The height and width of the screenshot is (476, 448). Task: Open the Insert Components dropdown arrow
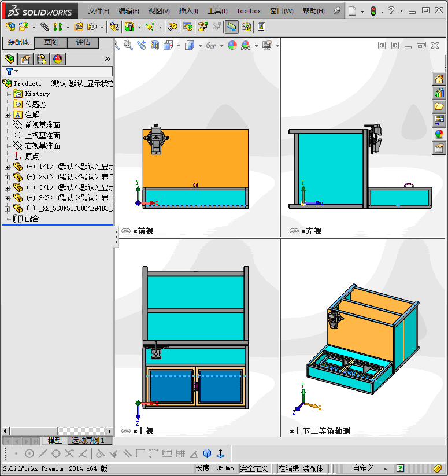[34, 27]
